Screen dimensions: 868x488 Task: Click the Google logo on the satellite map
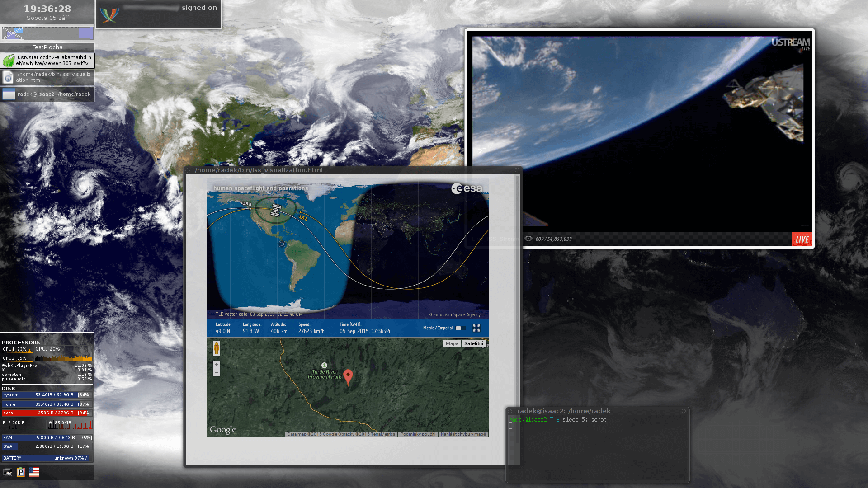(223, 430)
